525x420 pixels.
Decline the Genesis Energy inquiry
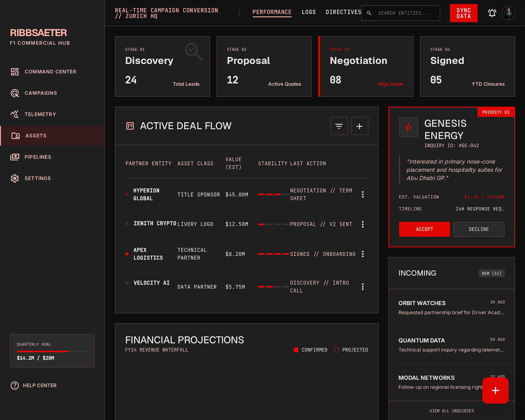click(x=479, y=229)
